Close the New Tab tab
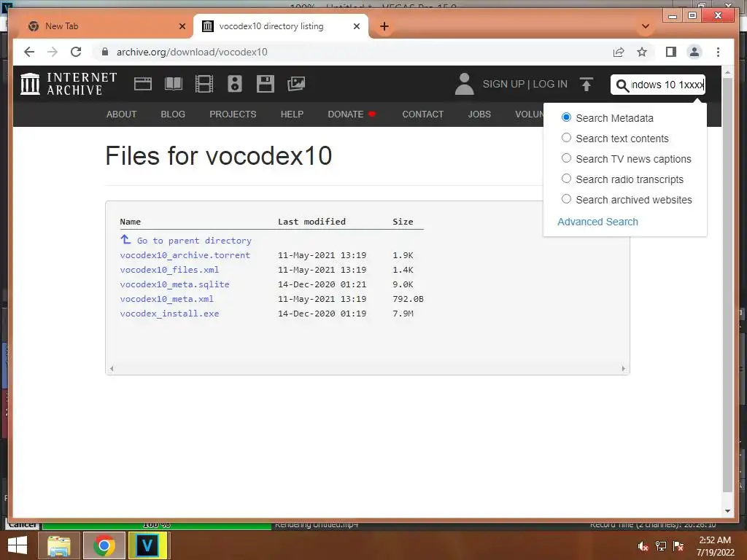The image size is (747, 560). (182, 27)
